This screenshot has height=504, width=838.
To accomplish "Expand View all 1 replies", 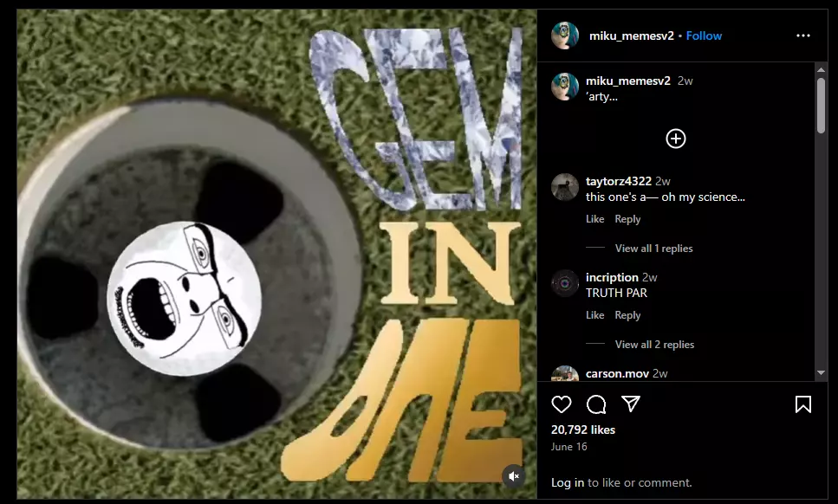I will click(x=653, y=249).
